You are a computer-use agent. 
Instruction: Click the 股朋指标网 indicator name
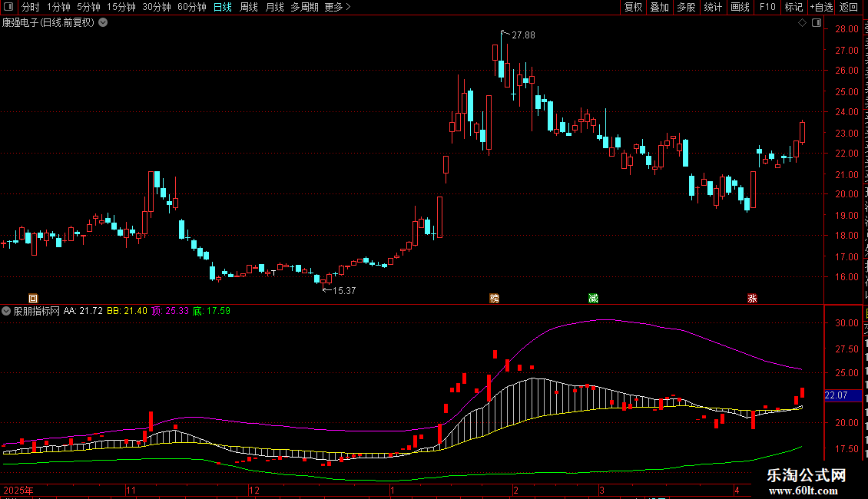(37, 311)
